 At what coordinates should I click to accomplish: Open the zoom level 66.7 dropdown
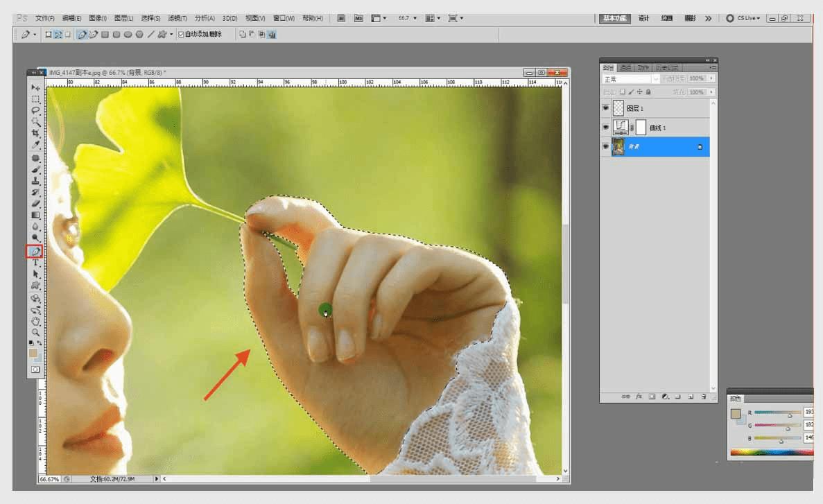point(408,18)
